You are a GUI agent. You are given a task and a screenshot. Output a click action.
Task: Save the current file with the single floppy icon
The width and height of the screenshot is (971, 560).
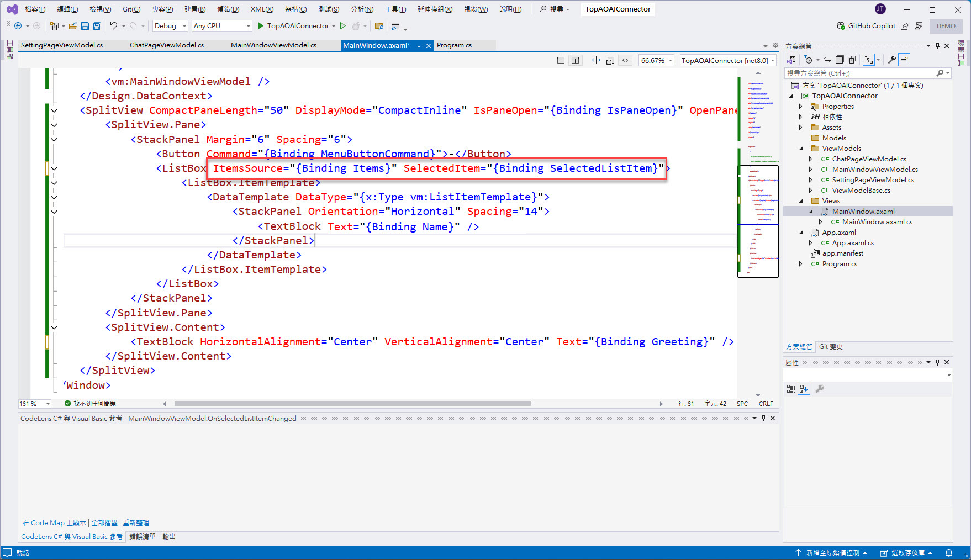pos(85,26)
